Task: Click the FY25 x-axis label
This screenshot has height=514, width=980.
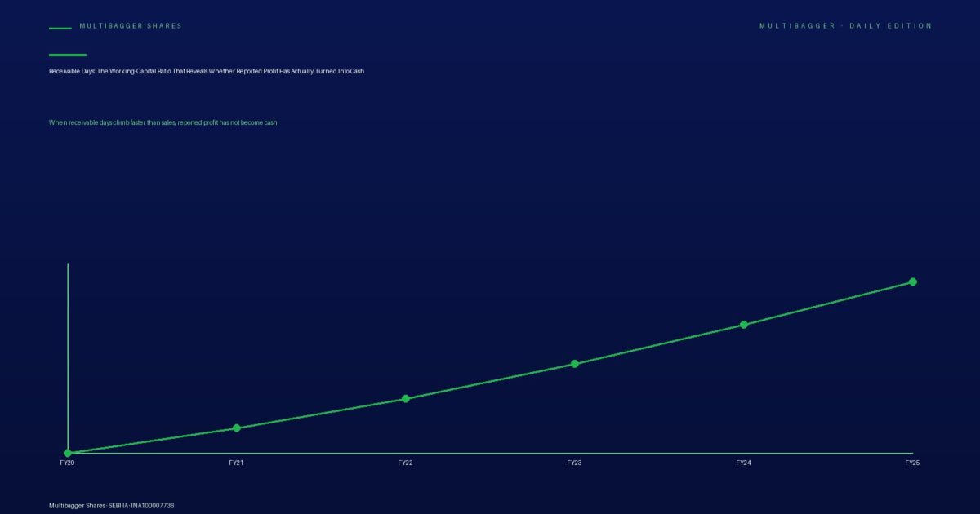Action: 913,463
